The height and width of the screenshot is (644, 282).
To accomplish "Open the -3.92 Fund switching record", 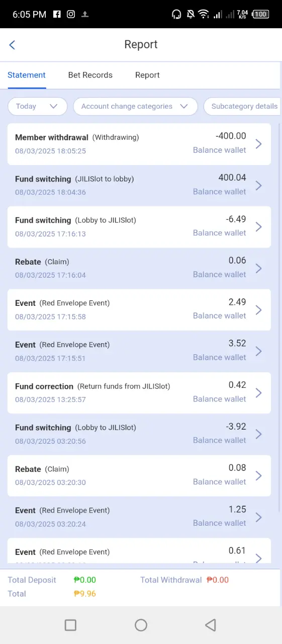I will [x=139, y=434].
